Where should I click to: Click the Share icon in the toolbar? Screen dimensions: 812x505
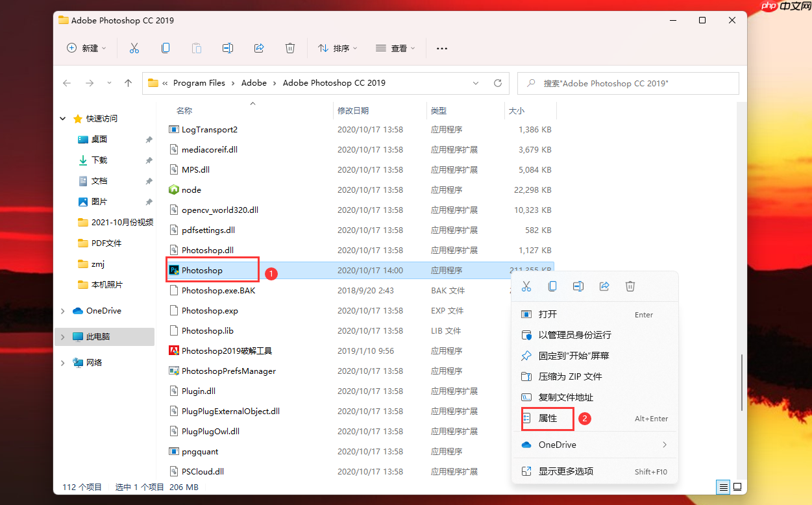[259, 48]
